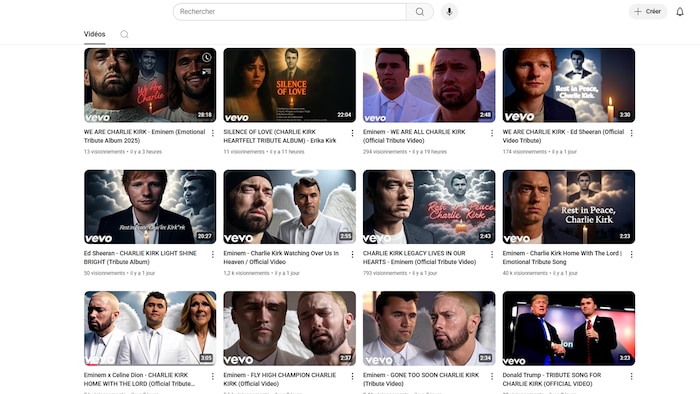Open options menu for Watching Over Us In Heaven
The width and height of the screenshot is (700, 394).
coord(352,254)
